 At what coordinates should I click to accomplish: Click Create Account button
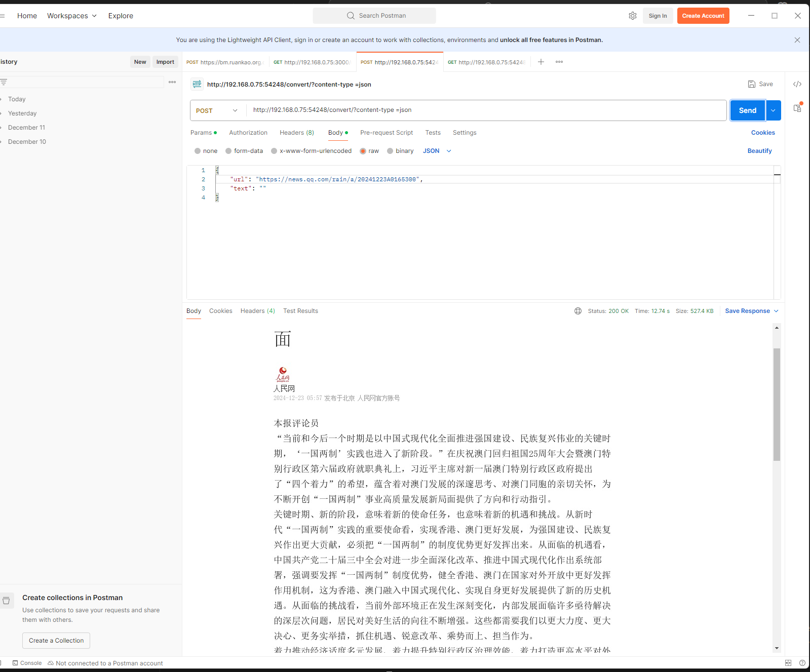coord(703,16)
